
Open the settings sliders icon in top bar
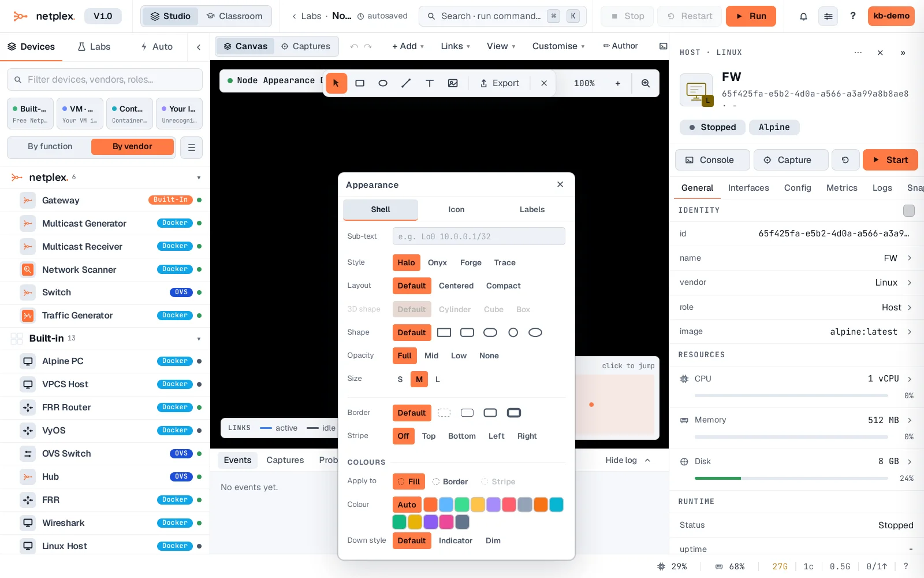pos(828,16)
